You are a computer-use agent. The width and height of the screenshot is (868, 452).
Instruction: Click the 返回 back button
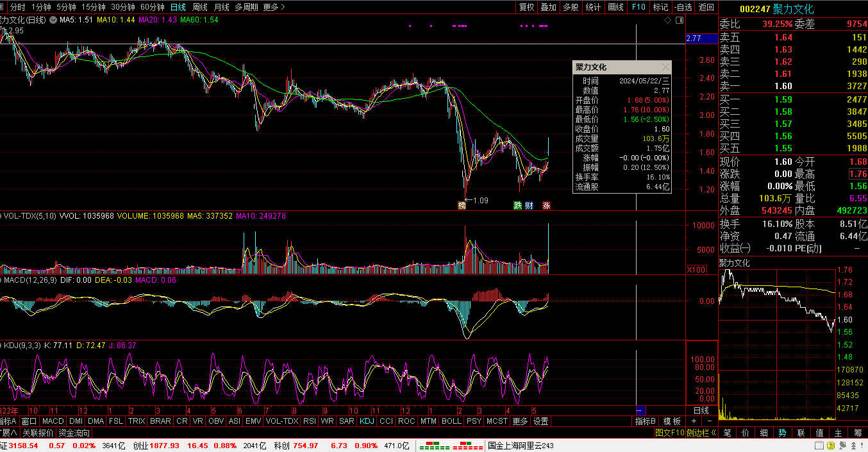tap(706, 7)
